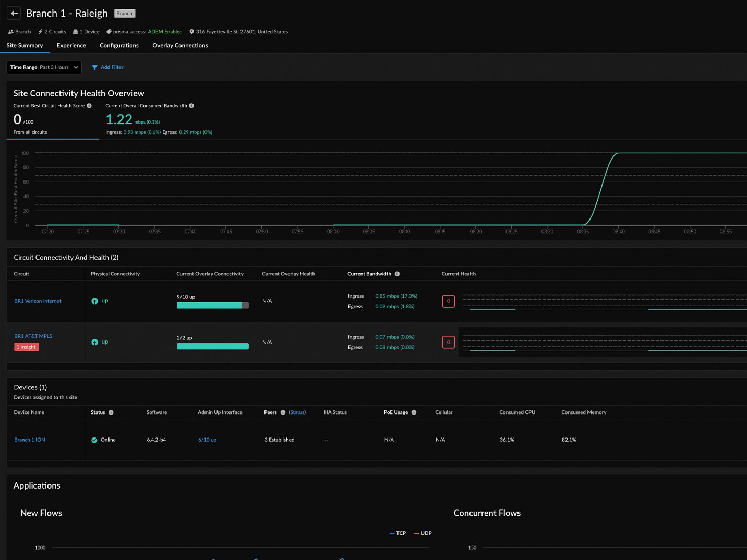This screenshot has width=747, height=560.
Task: Switch to the Experience tab
Action: point(71,46)
